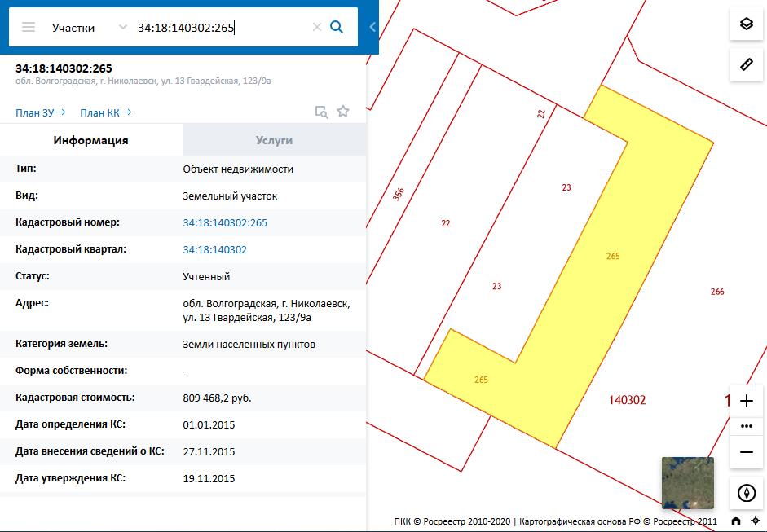Click the home icon at map bottom
767x532 pixels.
coord(736,521)
